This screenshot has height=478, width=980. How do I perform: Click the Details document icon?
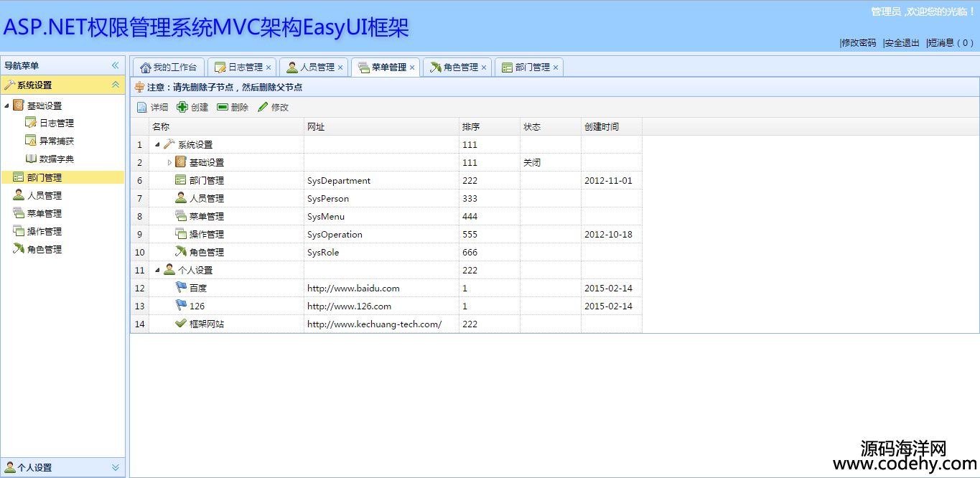coord(142,107)
